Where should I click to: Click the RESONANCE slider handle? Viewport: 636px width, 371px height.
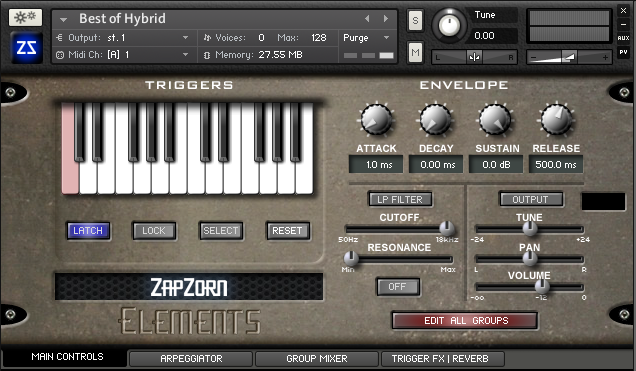pyautogui.click(x=351, y=258)
